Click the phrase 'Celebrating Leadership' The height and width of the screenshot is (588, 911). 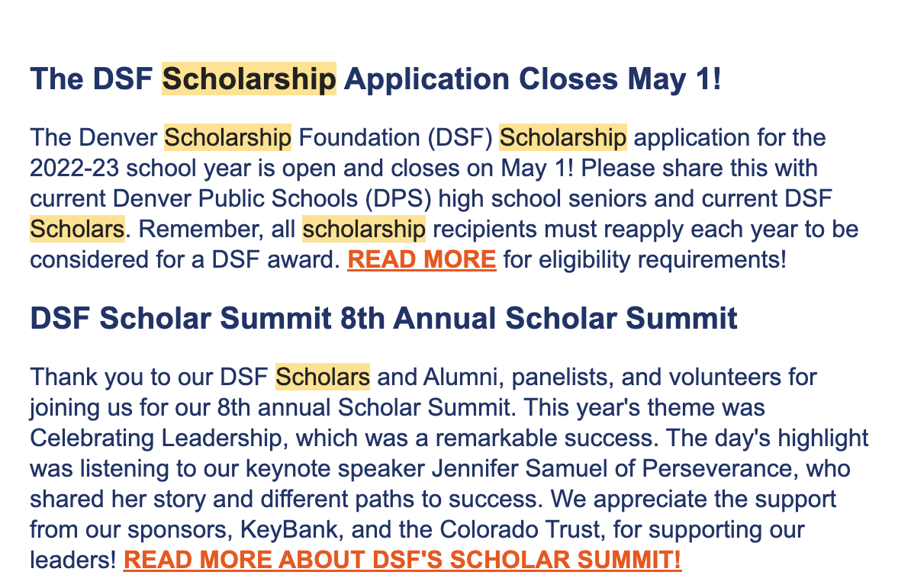tap(156, 439)
